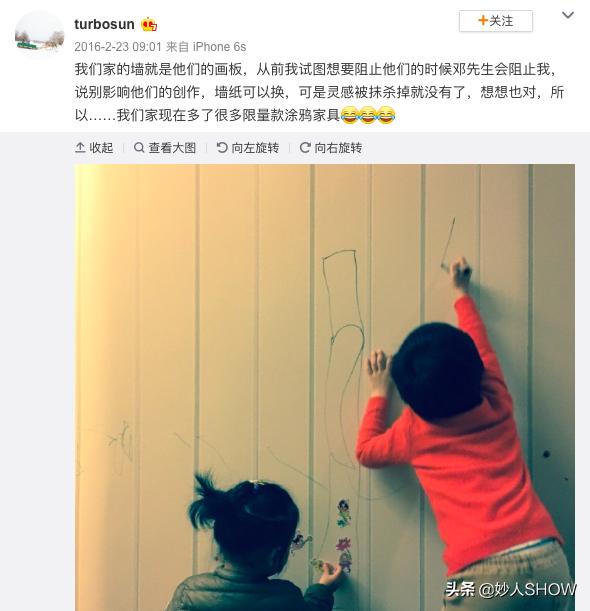Open the post timestamp 2016-2-23 09:01
590x611 pixels.
coord(118,47)
